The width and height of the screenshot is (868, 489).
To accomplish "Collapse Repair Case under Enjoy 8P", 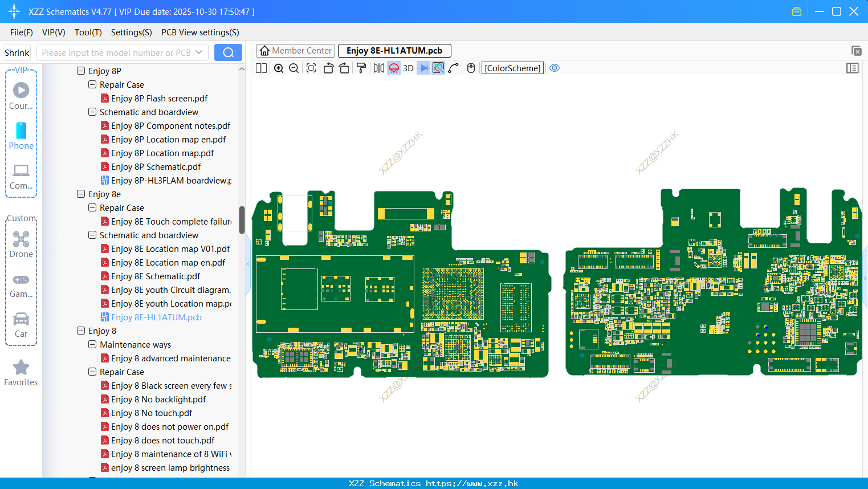I will (92, 84).
